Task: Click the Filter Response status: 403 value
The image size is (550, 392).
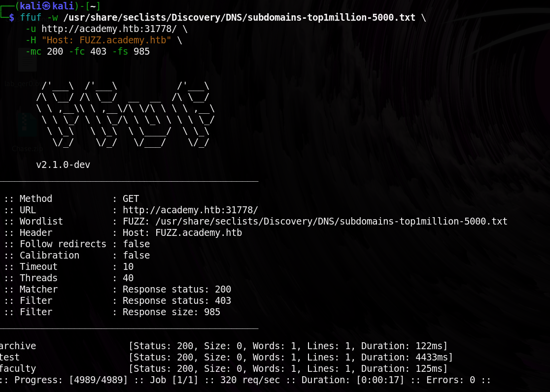Action: pos(177,300)
